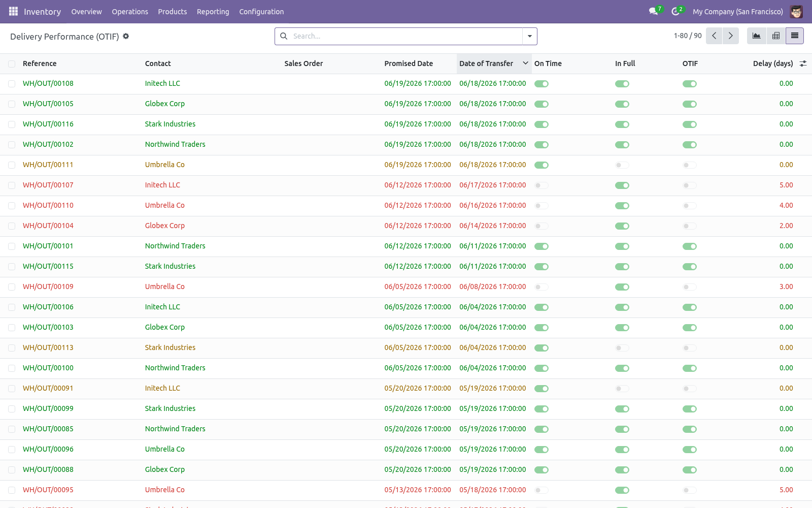Toggle the search options dropdown arrow

[x=530, y=36]
